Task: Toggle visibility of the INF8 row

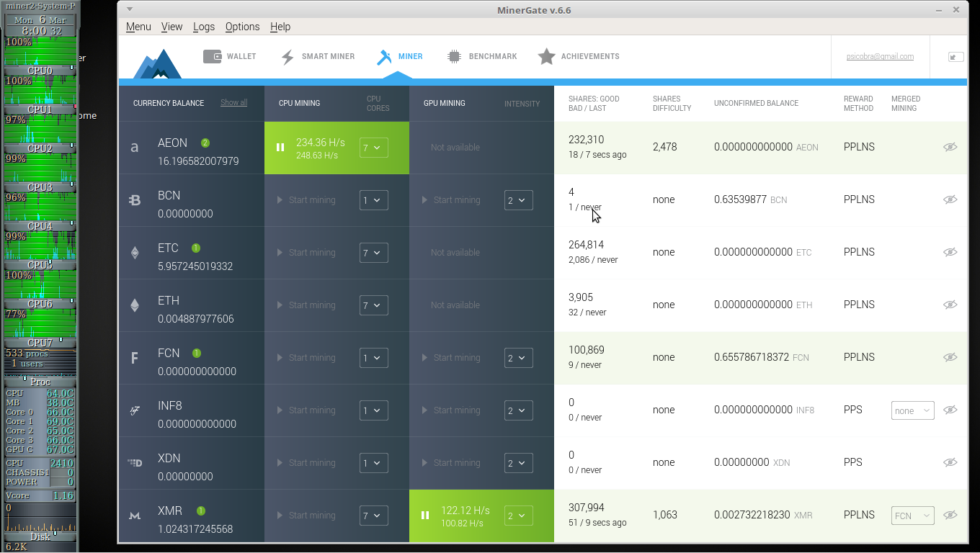Action: coord(950,410)
